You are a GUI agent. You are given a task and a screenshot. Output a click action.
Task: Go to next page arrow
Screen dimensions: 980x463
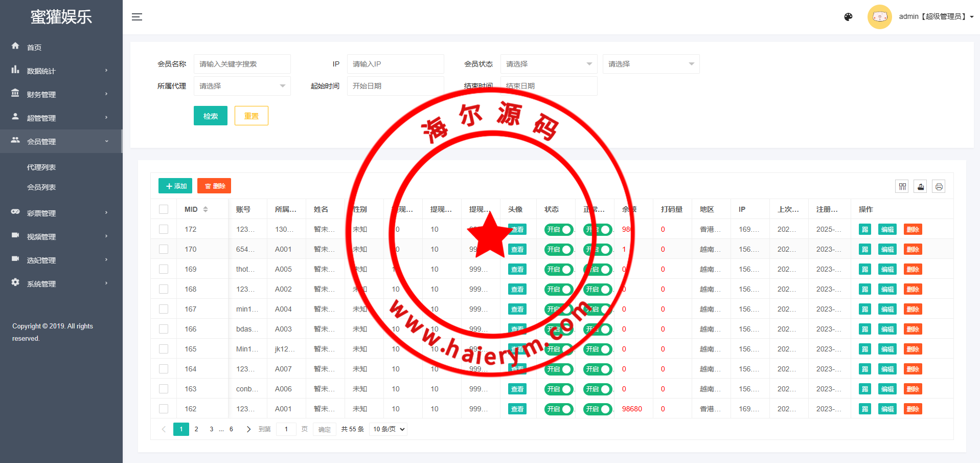(x=248, y=429)
